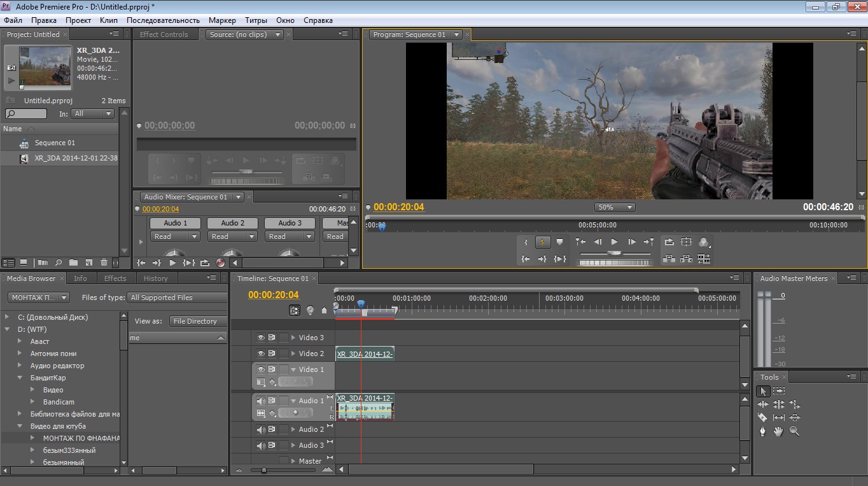Open Audio 2 Read automation dropdown
The width and height of the screenshot is (868, 486).
[x=232, y=236]
